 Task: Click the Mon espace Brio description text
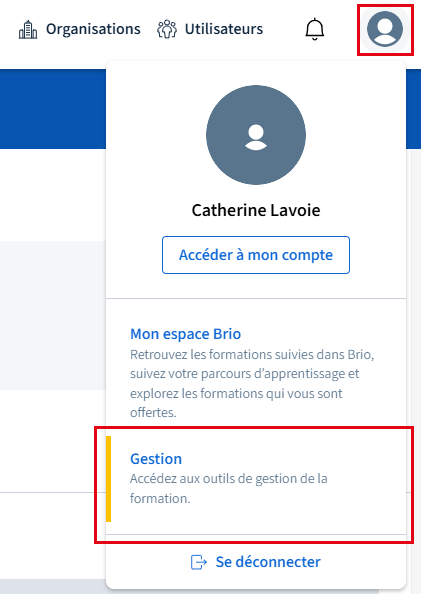point(252,383)
